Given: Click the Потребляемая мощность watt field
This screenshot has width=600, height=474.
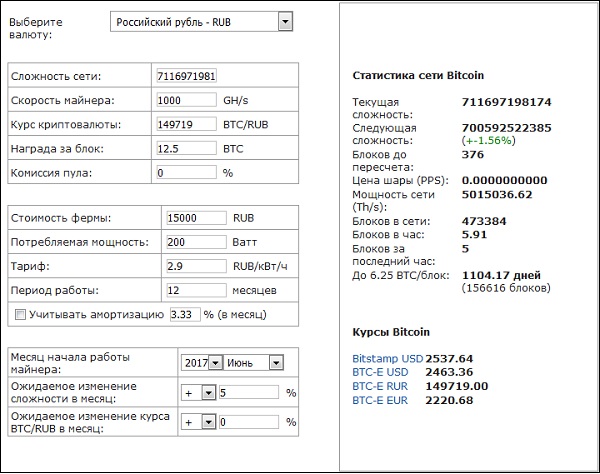Looking at the screenshot, I should [x=193, y=242].
